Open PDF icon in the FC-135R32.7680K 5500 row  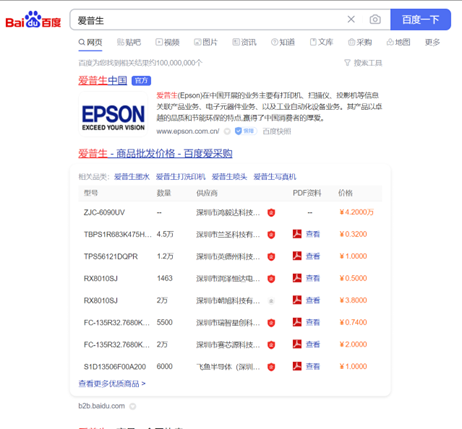click(297, 322)
